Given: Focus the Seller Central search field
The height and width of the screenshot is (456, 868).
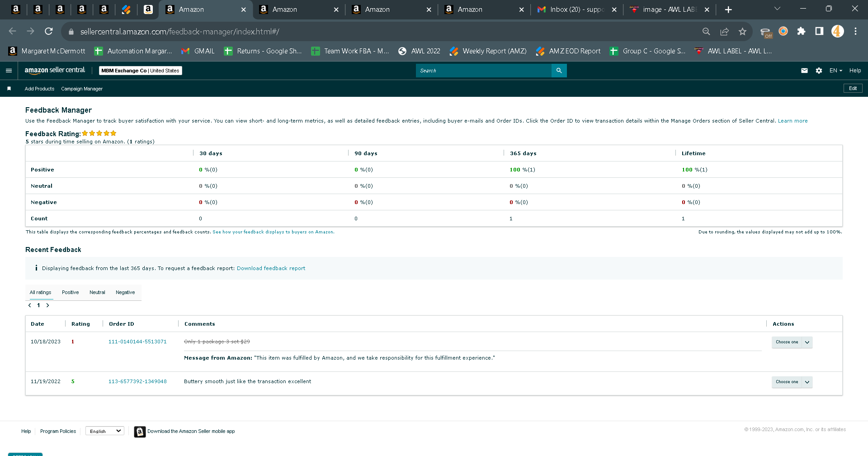Looking at the screenshot, I should click(x=483, y=71).
